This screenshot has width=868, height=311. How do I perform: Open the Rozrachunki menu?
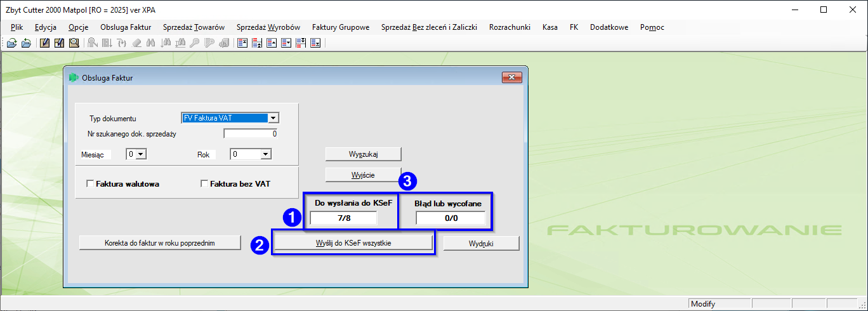(x=510, y=27)
